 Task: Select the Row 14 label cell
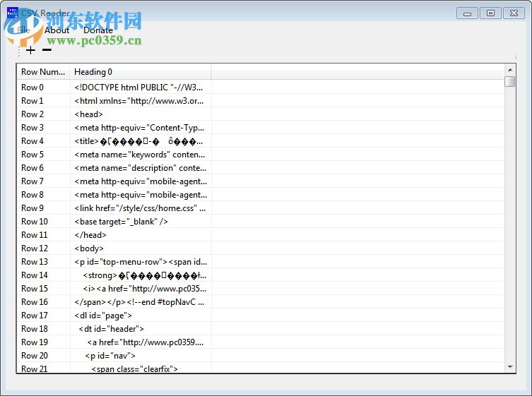[x=44, y=275]
